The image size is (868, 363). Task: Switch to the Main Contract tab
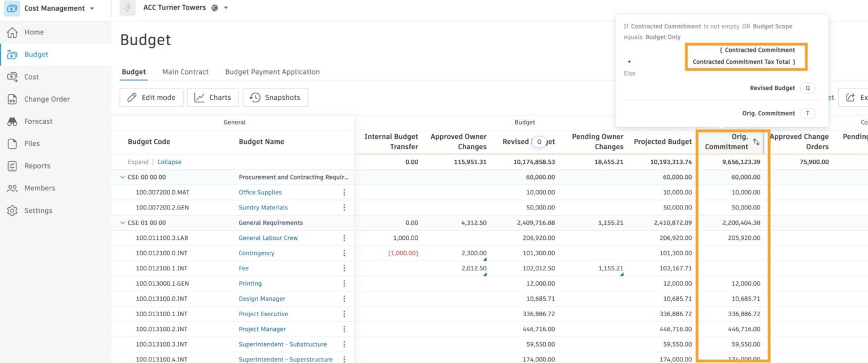click(x=185, y=72)
